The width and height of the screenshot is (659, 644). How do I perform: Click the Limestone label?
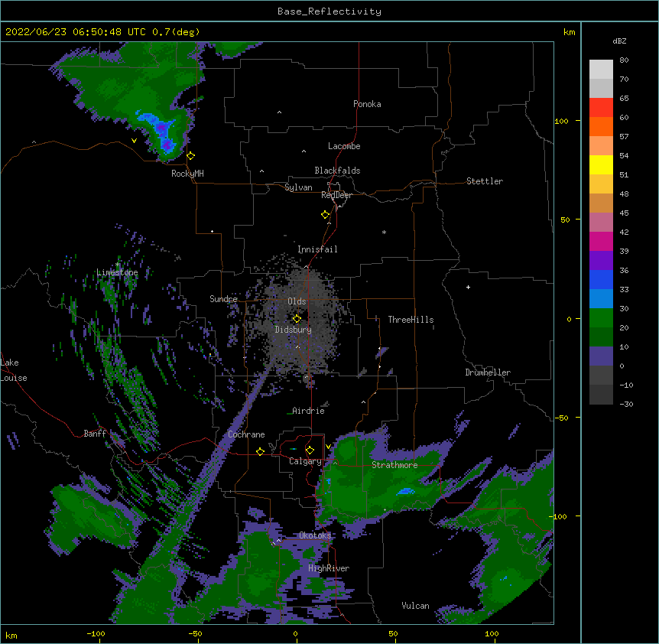pos(117,272)
